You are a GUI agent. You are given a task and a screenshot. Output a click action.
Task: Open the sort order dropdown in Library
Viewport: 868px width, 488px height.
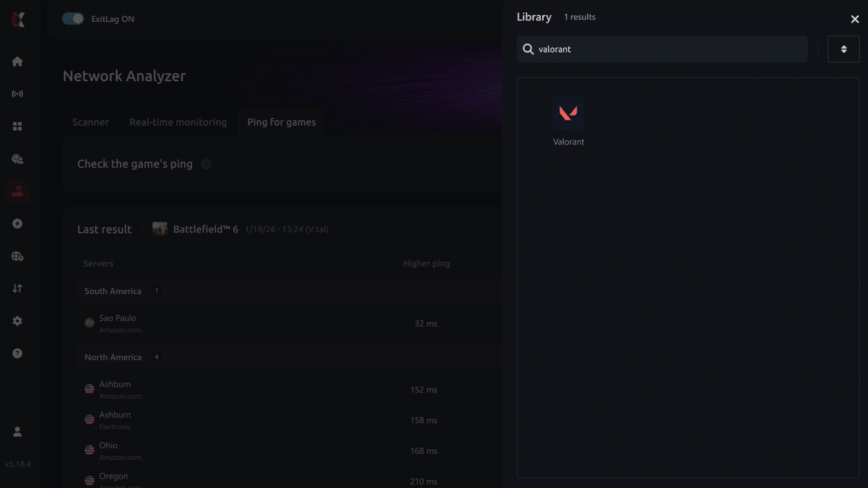(844, 49)
